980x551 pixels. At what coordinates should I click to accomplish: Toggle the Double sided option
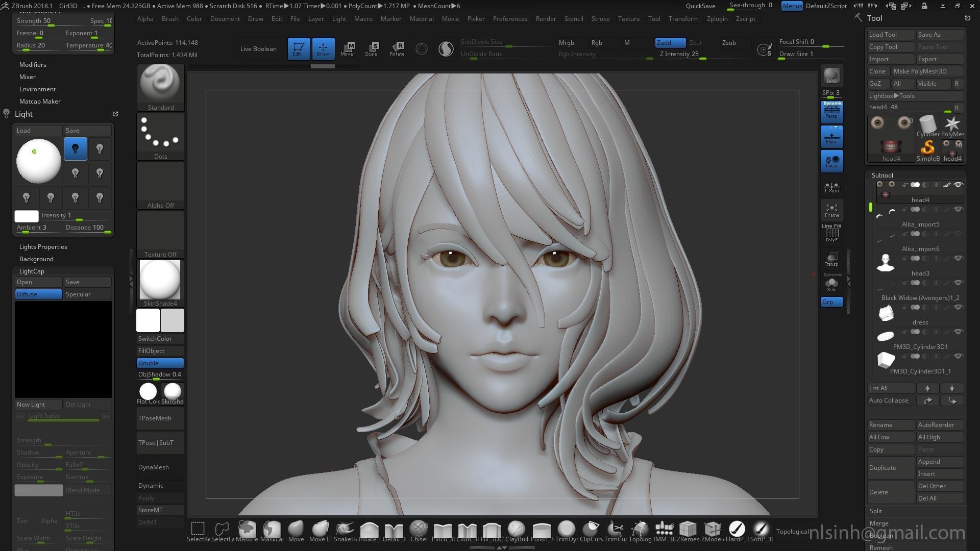click(x=160, y=363)
